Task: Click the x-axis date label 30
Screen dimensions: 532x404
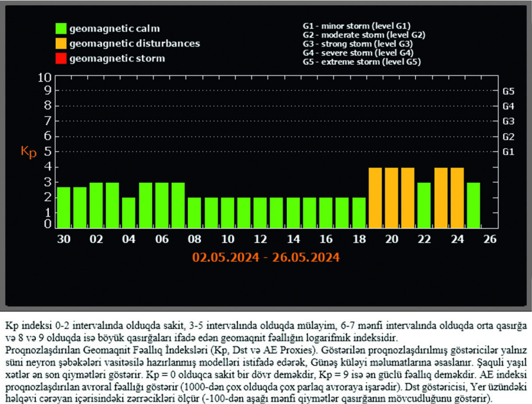Action: (x=64, y=239)
